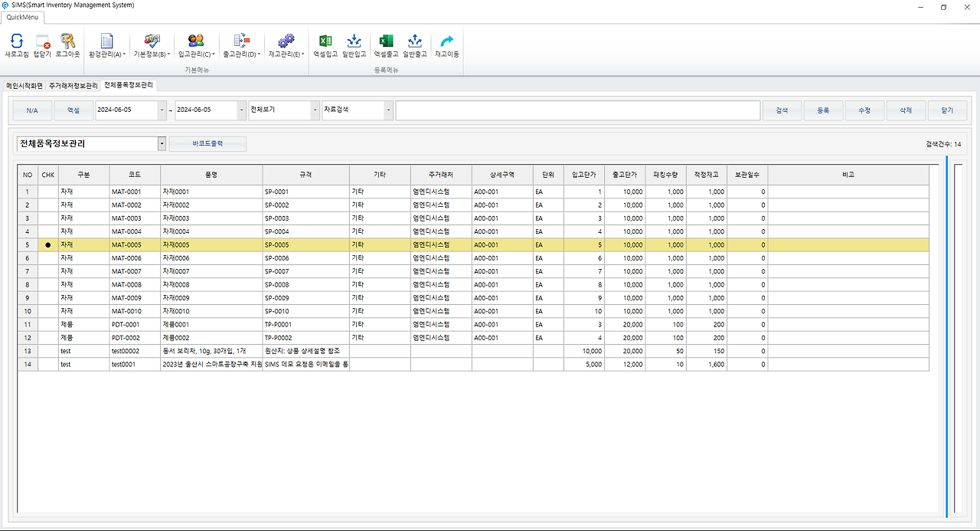Click the search keyword input field
This screenshot has width=980, height=531.
pyautogui.click(x=578, y=110)
